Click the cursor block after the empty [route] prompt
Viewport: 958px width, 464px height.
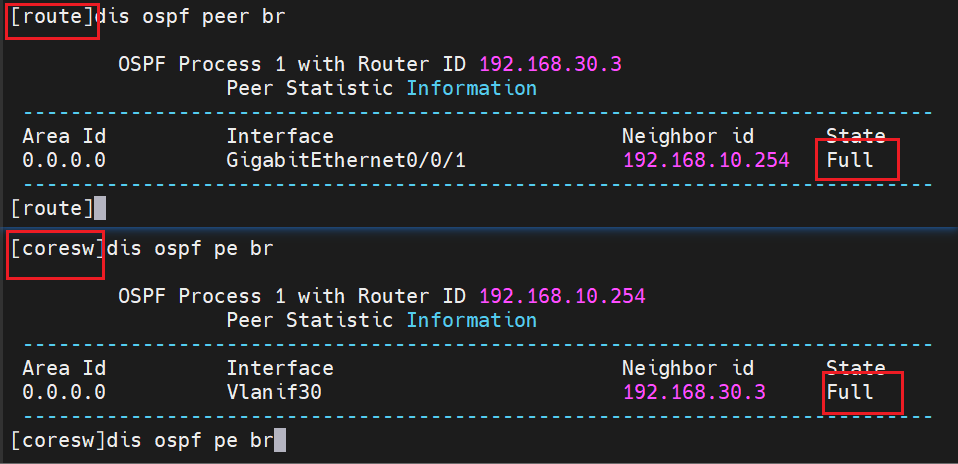(x=100, y=208)
